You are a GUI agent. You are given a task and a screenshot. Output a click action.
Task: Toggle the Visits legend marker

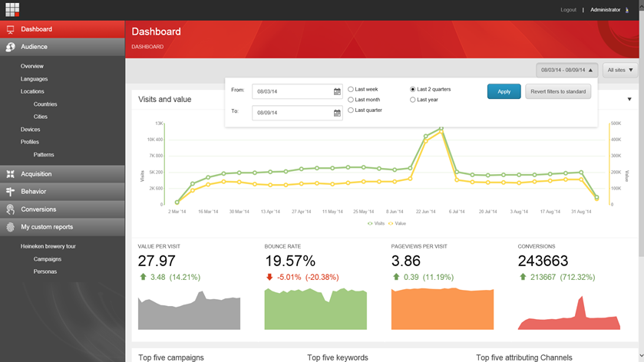(x=370, y=224)
